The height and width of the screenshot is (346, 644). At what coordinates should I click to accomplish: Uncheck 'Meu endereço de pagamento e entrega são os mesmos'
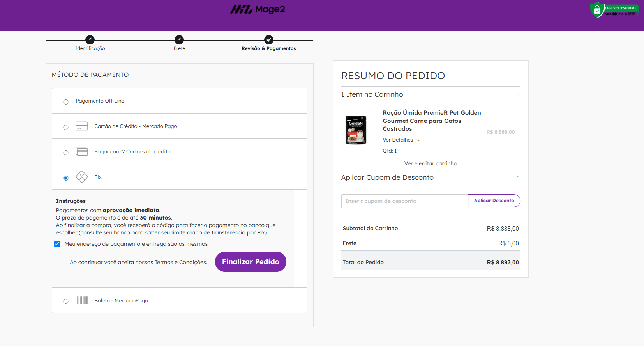point(57,243)
